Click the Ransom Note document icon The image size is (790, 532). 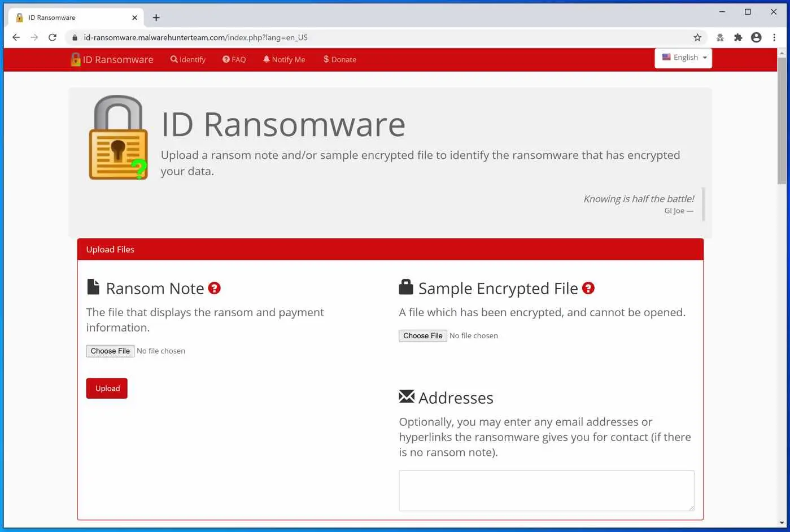(x=93, y=287)
